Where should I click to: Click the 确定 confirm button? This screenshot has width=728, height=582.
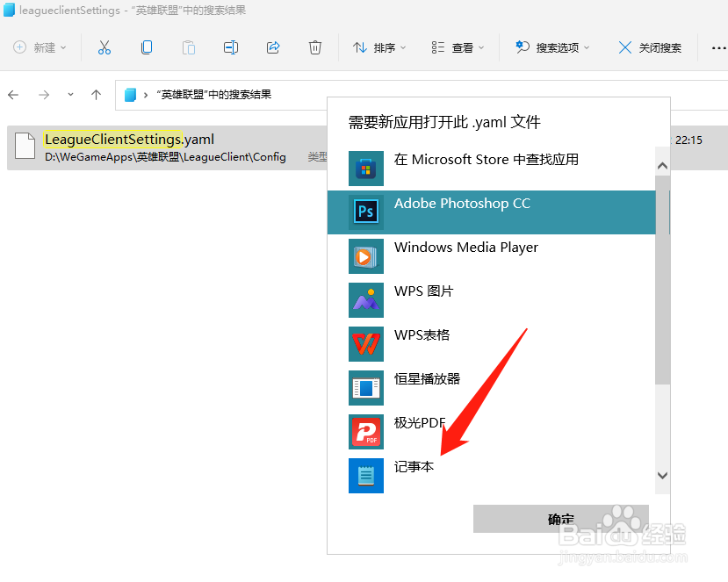point(561,519)
